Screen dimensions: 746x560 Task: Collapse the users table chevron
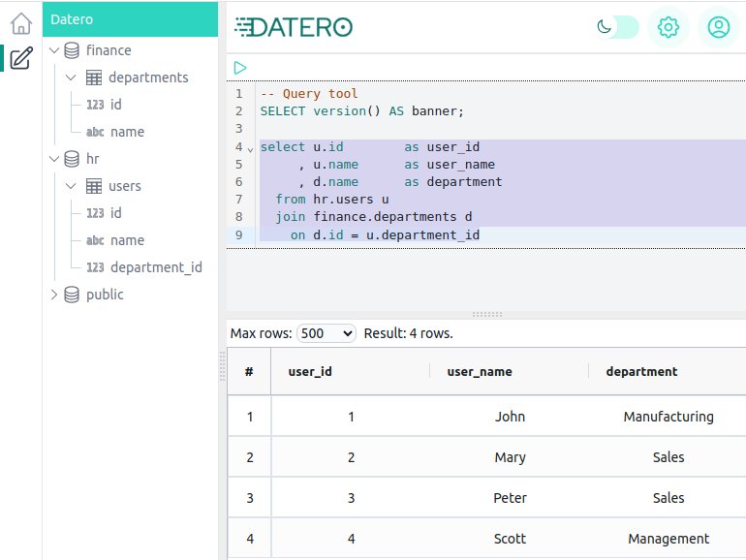[x=71, y=186]
